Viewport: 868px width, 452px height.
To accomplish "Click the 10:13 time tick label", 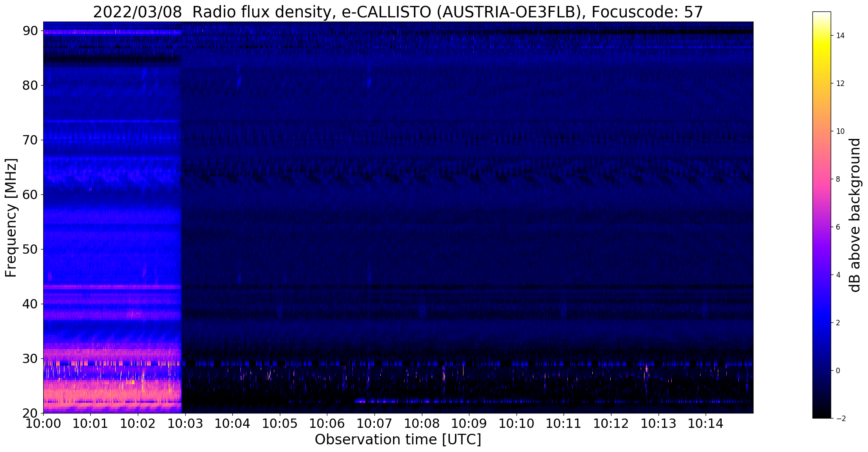I will [658, 423].
